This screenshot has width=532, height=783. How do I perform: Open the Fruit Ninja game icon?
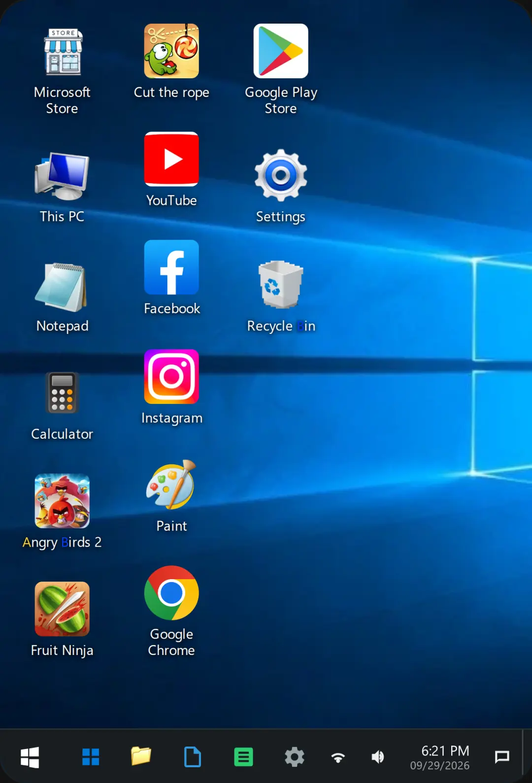tap(62, 609)
